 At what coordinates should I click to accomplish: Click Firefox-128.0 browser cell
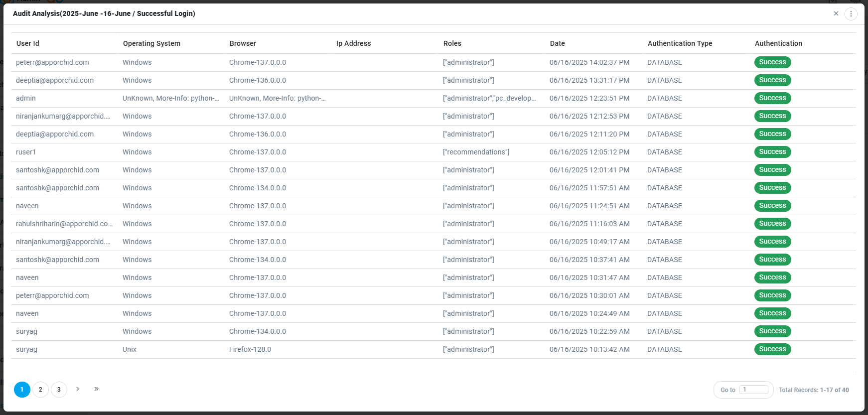click(x=250, y=349)
